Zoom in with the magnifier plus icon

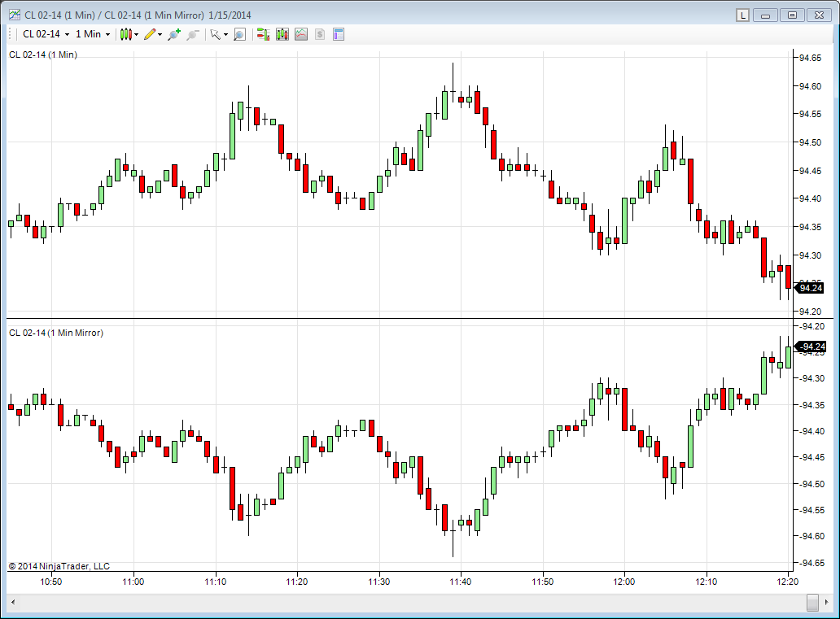(x=173, y=34)
